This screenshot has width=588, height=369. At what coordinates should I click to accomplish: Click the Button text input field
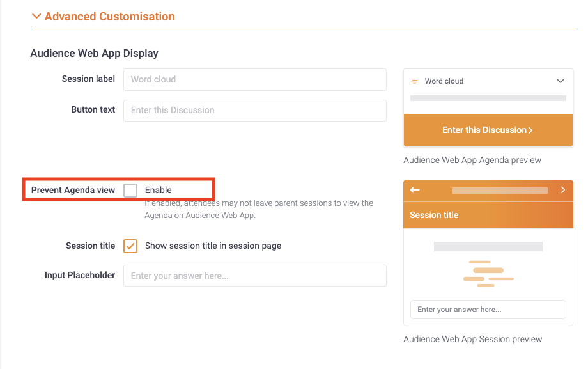(x=255, y=111)
